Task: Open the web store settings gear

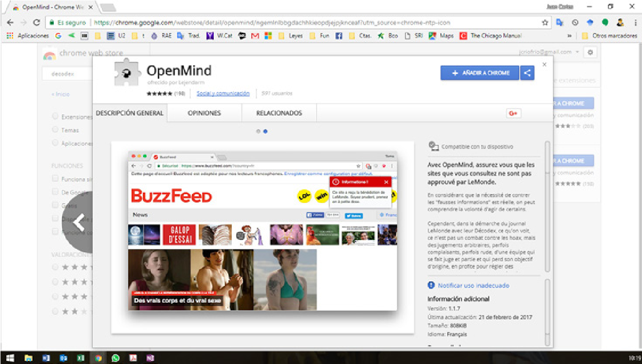Action: [590, 52]
